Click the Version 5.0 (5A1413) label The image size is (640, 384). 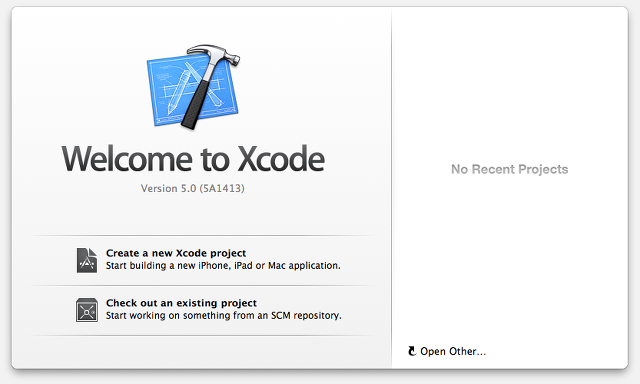point(193,188)
